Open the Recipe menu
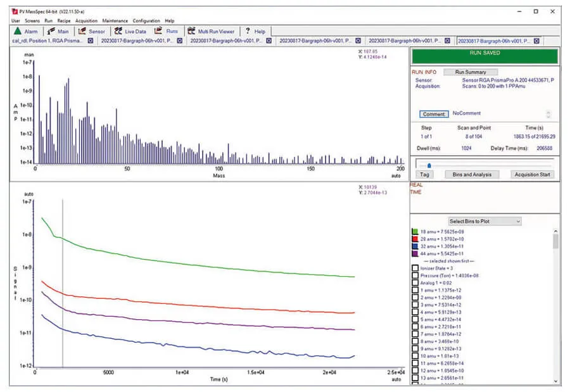The width and height of the screenshot is (570, 392). tap(64, 21)
